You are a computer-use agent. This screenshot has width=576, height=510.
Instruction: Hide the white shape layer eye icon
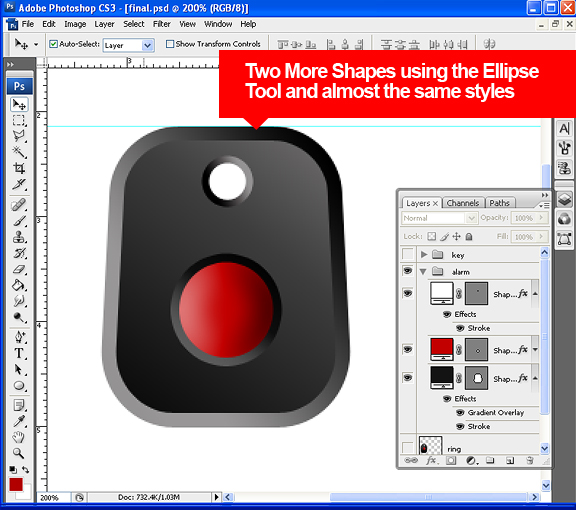408,293
